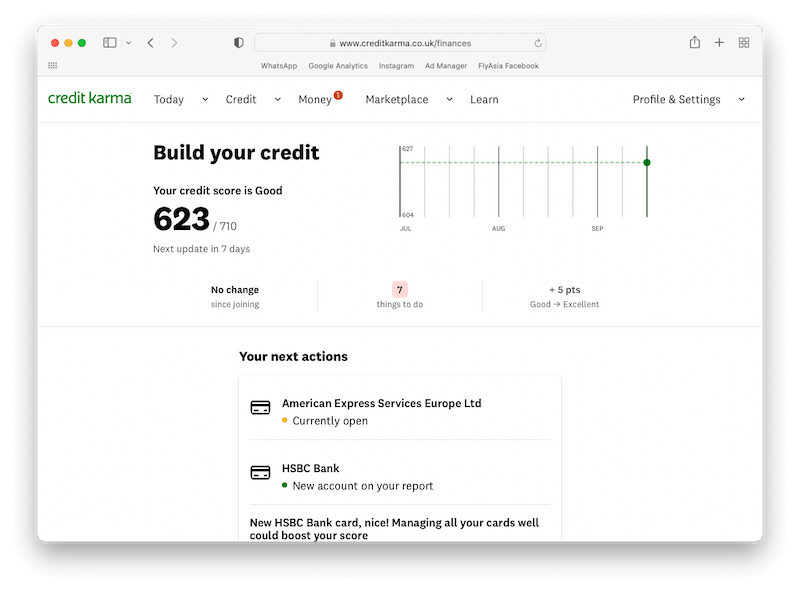Show the tab overview grid icon
800x591 pixels.
click(x=744, y=43)
